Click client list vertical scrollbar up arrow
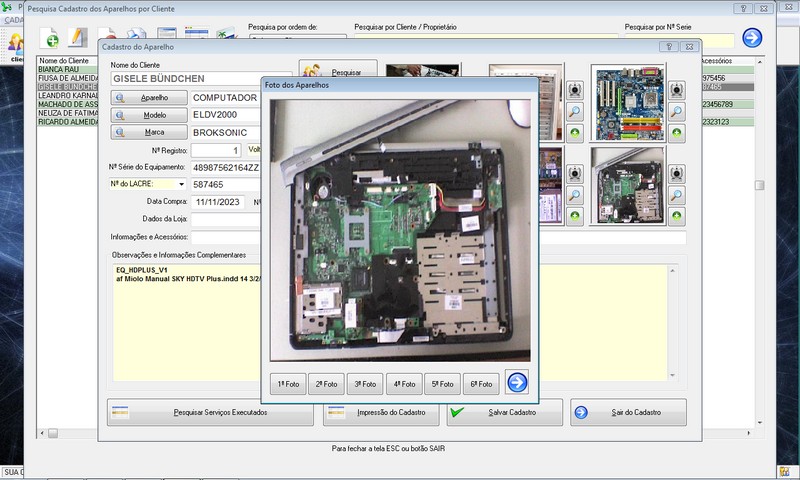Image resolution: width=800 pixels, height=480 pixels. pos(760,62)
